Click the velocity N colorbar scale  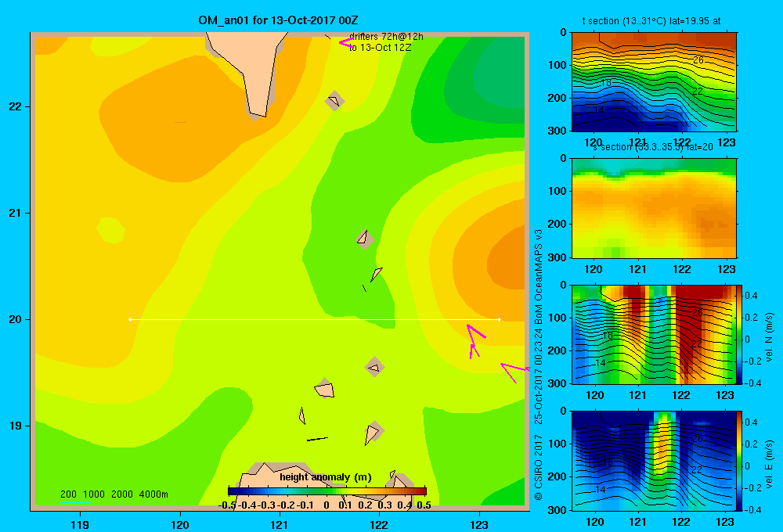click(x=740, y=334)
